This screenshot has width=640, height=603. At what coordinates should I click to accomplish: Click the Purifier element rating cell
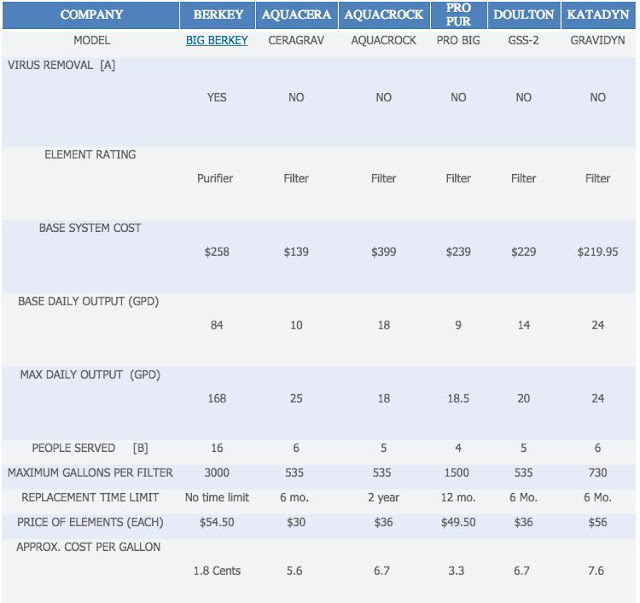[215, 178]
